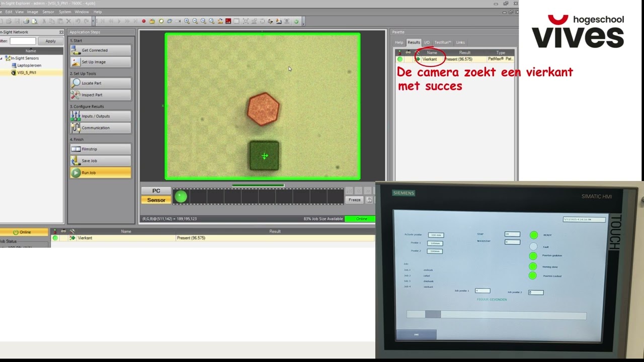This screenshot has width=644, height=362.
Task: Click the Zoom In magnifier toolbar icon
Action: click(x=187, y=21)
